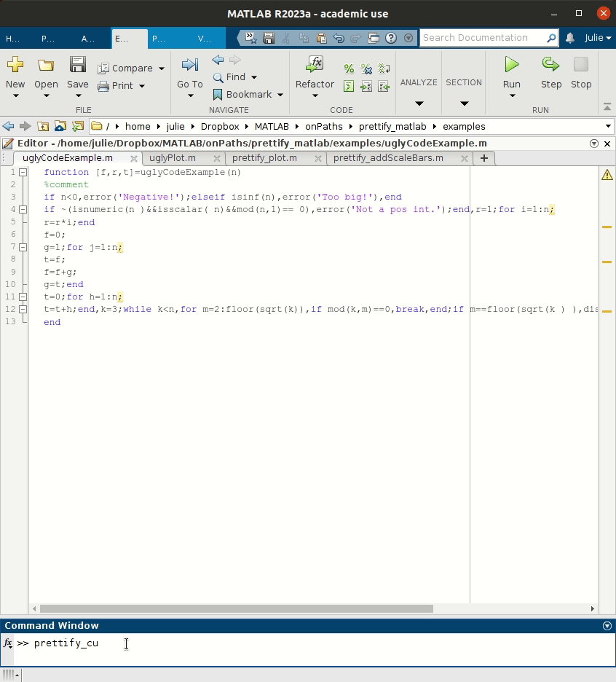Click the editor horizontal scrollbar thumb

[x=237, y=609]
